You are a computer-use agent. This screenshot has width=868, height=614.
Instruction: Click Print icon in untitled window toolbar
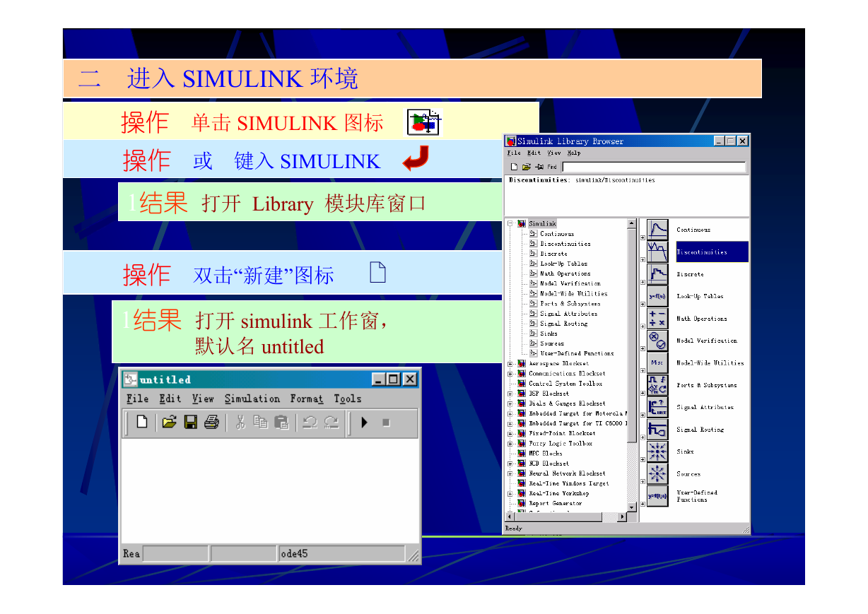[x=211, y=422]
